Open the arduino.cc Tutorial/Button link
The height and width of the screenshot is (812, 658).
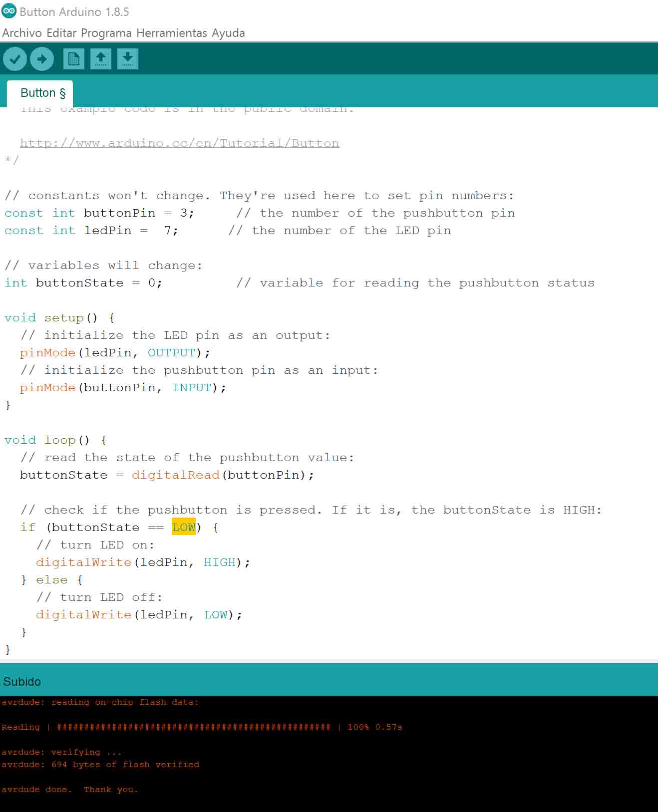pyautogui.click(x=180, y=143)
